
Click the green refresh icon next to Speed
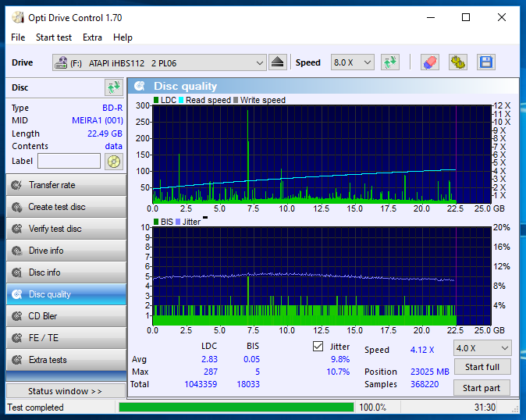(389, 62)
